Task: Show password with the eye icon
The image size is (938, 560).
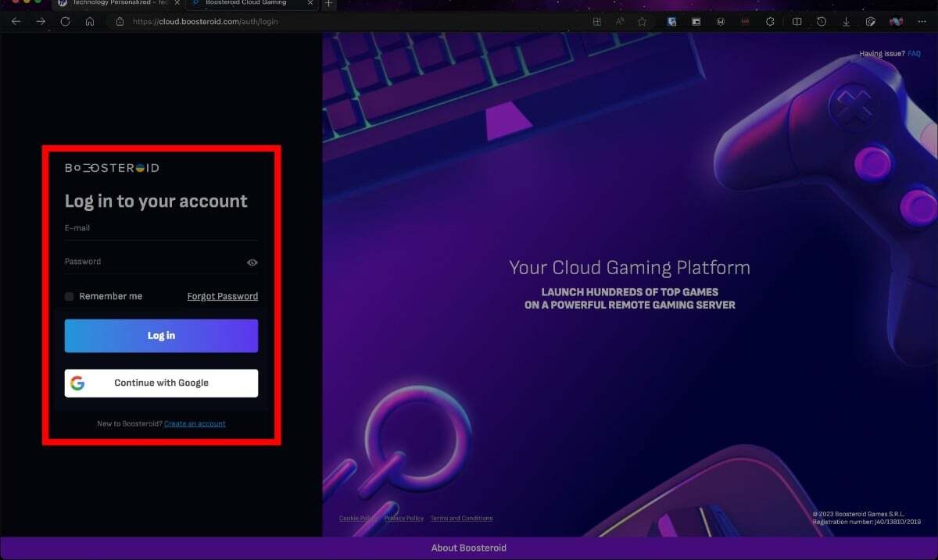Action: pos(252,262)
